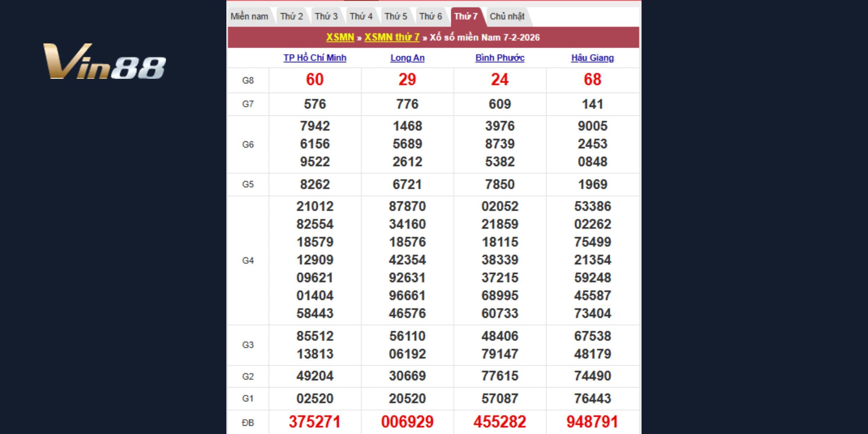Switch to the Thứ 3 tab
This screenshot has width=868, height=434.
tap(326, 16)
